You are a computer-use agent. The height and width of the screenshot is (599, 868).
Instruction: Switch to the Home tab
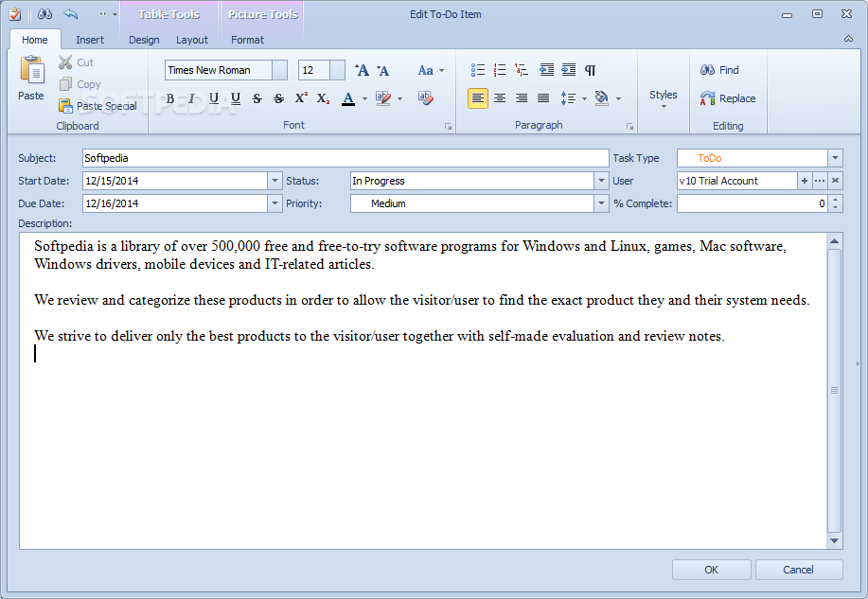tap(35, 40)
